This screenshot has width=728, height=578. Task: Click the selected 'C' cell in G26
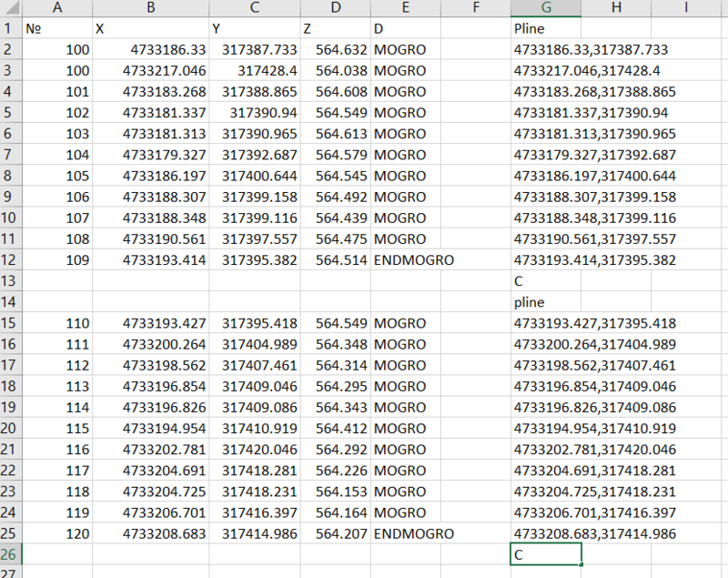tap(546, 554)
